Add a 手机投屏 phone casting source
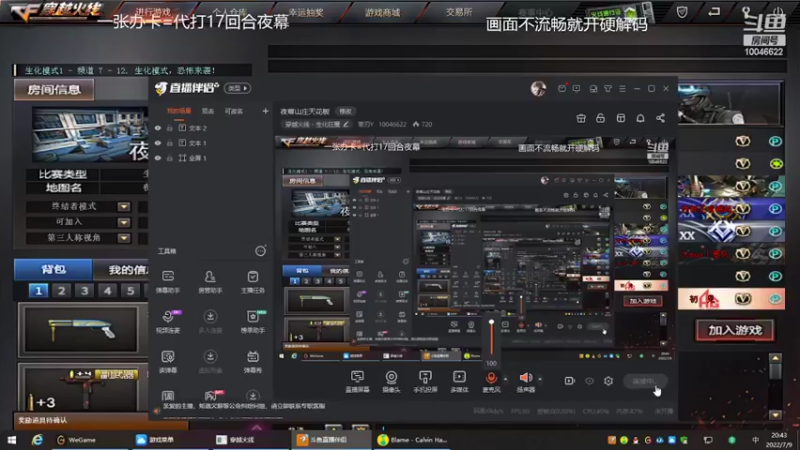Image resolution: width=800 pixels, height=450 pixels. tap(425, 381)
